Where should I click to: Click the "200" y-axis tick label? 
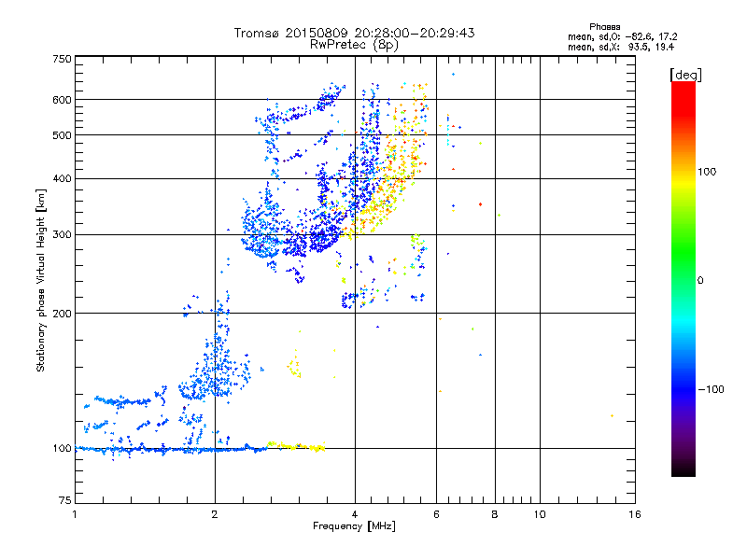[62, 314]
